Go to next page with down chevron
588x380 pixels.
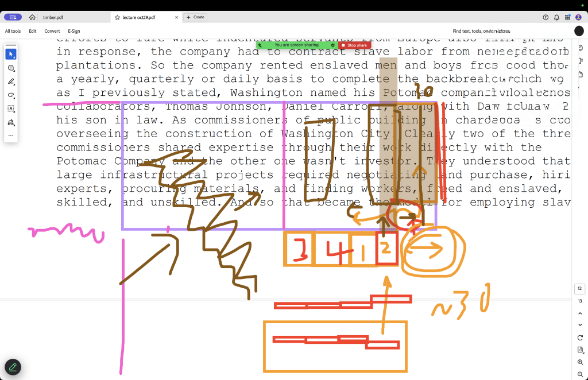pos(580,325)
